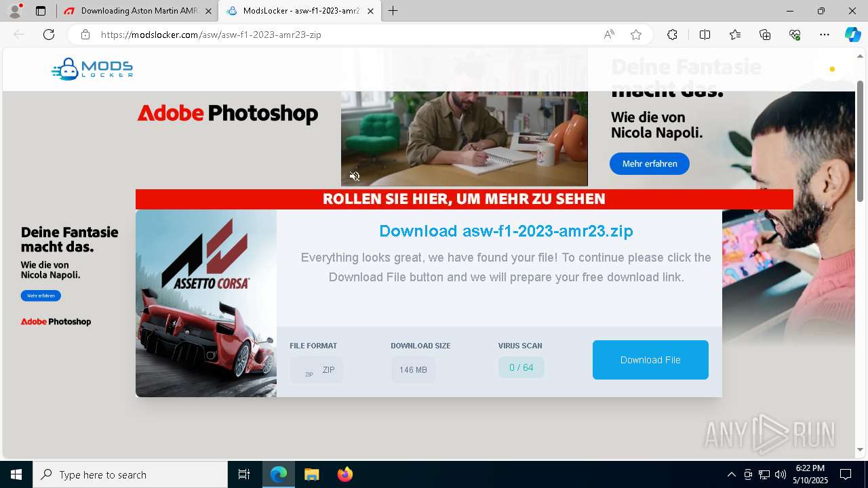868x488 pixels.
Task: Open the Windows Start menu
Action: tap(16, 474)
